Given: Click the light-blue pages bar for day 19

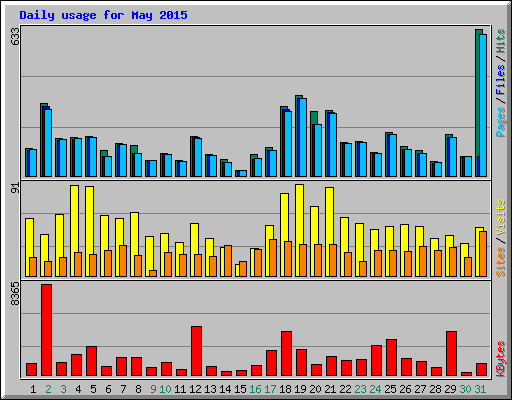Looking at the screenshot, I should pos(303,137).
